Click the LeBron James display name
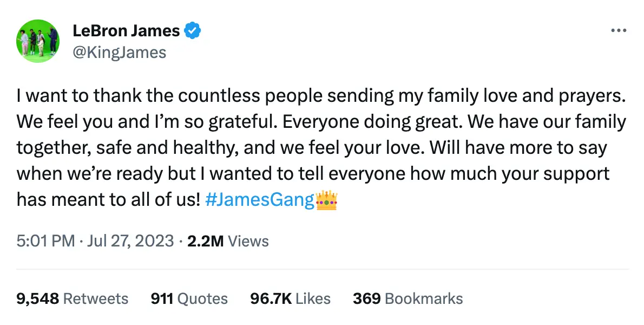Viewport: 644px width, 325px height. tap(126, 31)
